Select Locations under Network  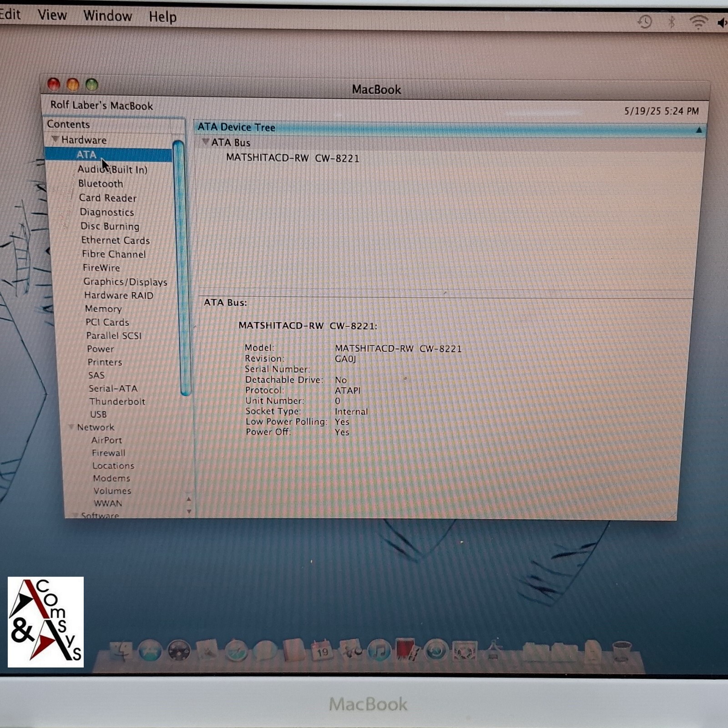(x=113, y=465)
